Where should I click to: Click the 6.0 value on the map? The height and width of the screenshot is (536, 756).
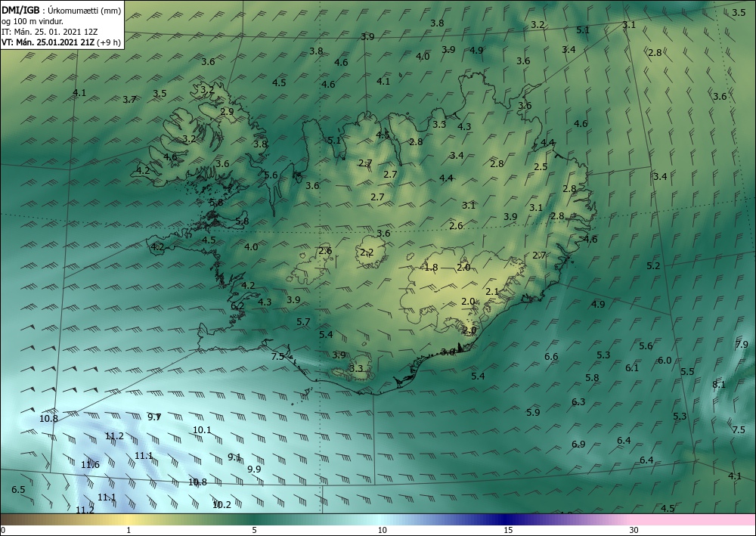pos(665,360)
